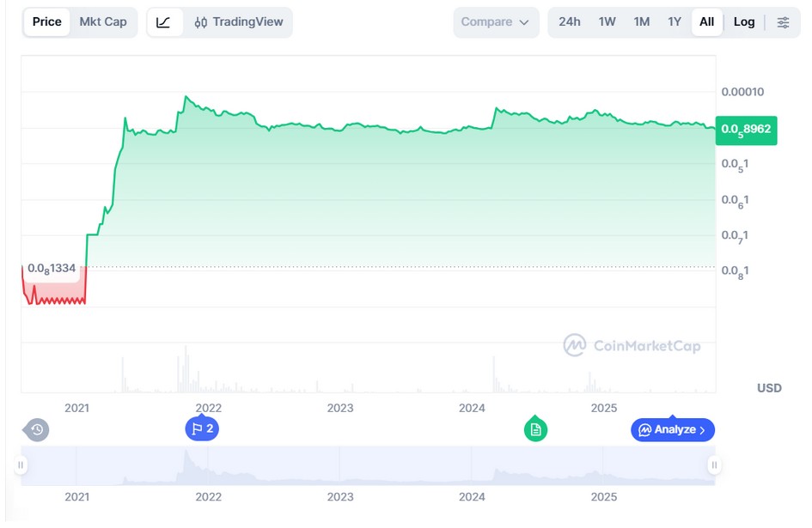This screenshot has height=528, width=812.
Task: Click the green document news marker
Action: [x=535, y=429]
